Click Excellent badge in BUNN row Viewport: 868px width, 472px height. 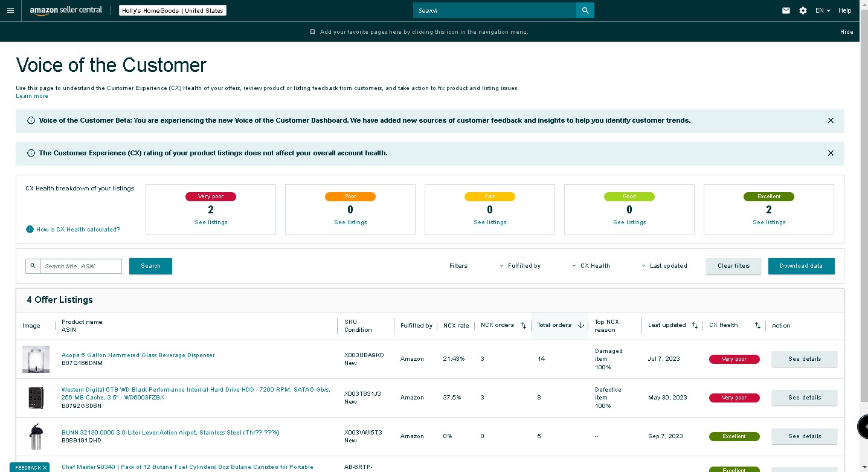click(735, 436)
